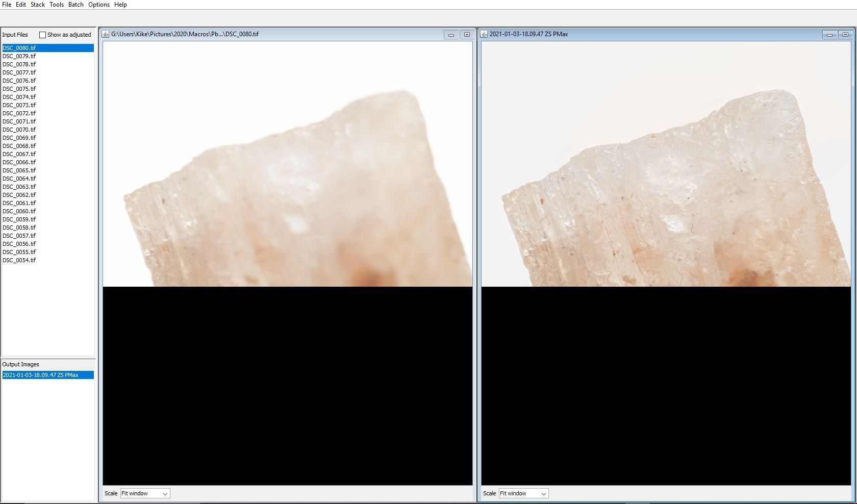This screenshot has height=504, width=857.
Task: Click the Java icon on the DSC_0080 window
Action: click(x=106, y=34)
